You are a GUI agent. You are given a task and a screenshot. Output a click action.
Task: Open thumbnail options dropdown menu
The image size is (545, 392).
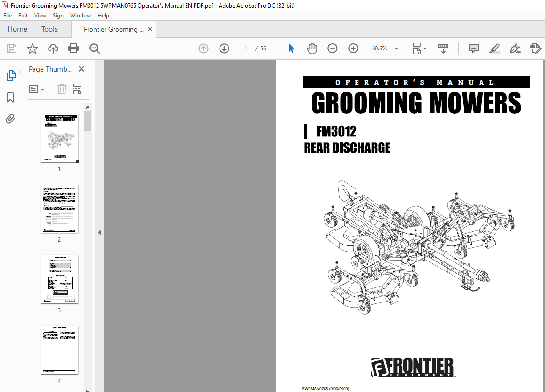(x=36, y=90)
